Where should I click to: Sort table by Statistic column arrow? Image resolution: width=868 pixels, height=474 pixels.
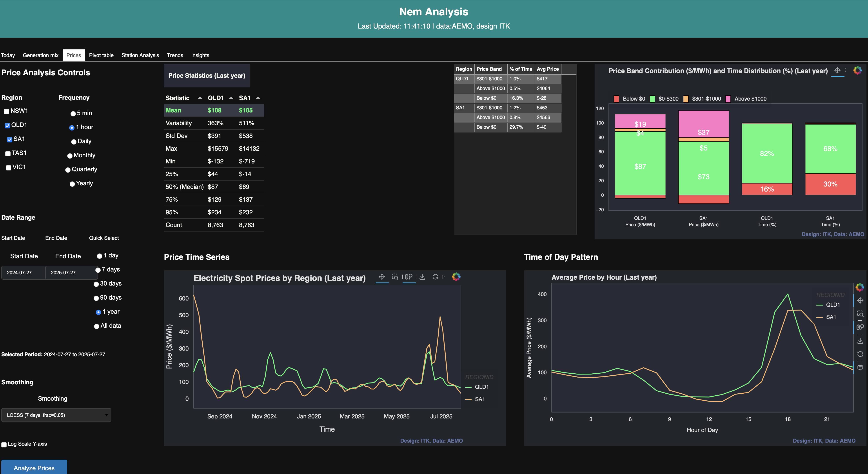pos(200,98)
